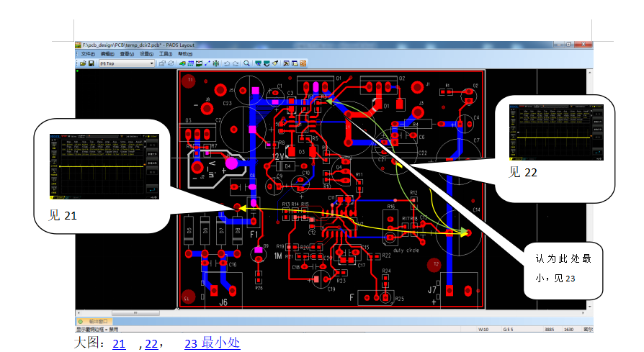Click the Redraw icon
Viewport: 644px width, 352px height.
[267, 63]
